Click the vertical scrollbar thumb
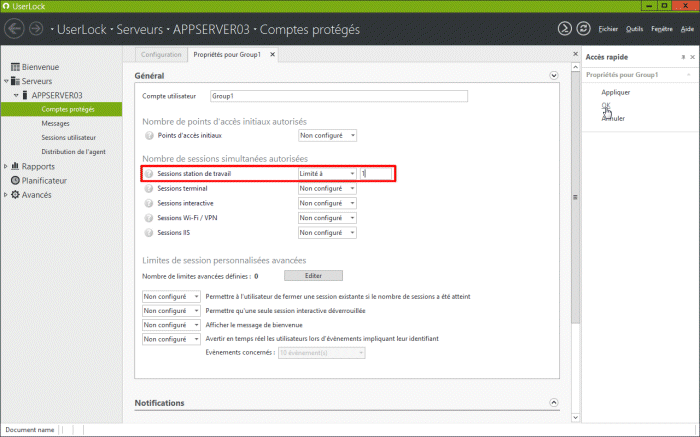Image resolution: width=700 pixels, height=437 pixels. (x=575, y=197)
